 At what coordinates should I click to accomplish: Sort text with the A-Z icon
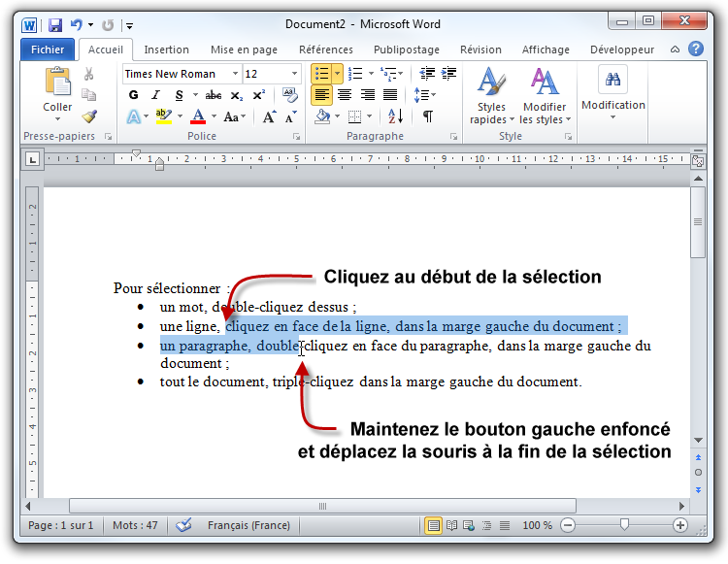[x=395, y=116]
